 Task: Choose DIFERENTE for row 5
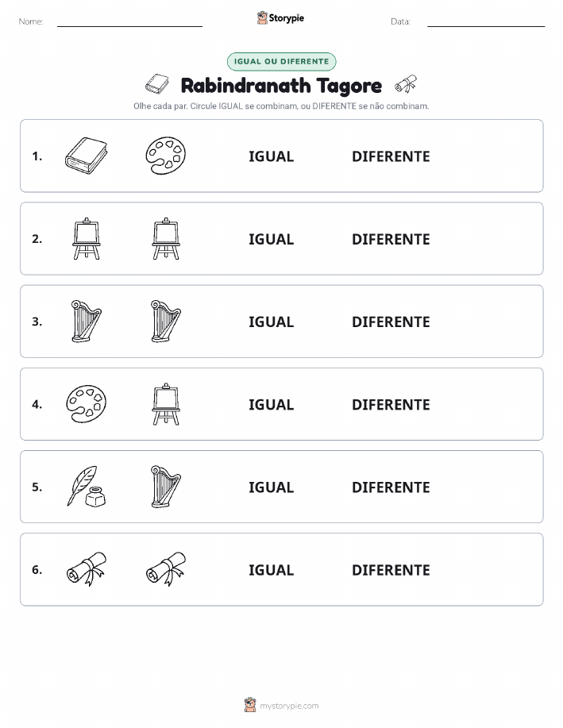point(391,487)
